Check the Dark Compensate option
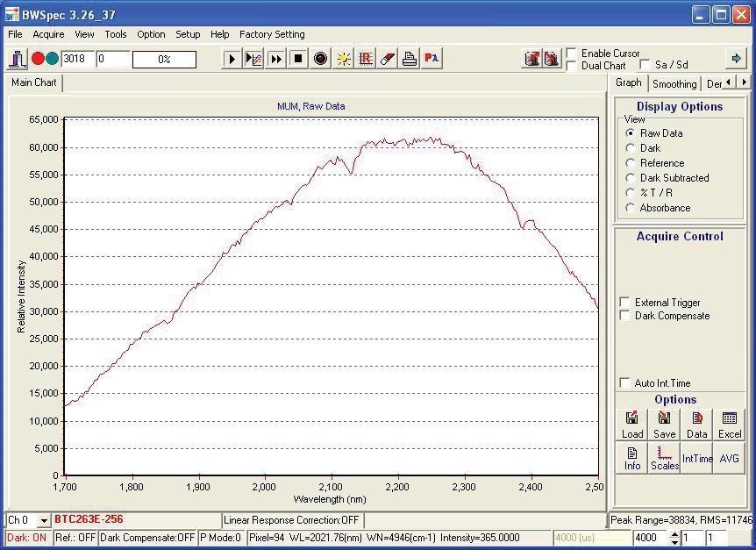Screen dimensions: 756x550 point(624,316)
